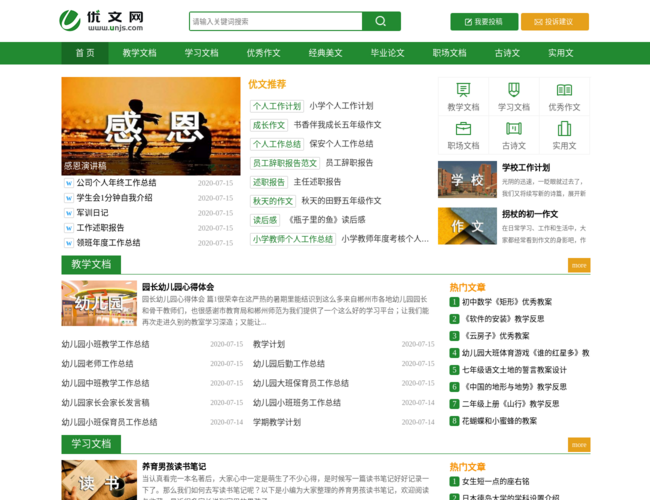650x500 pixels.
Task: Open 毕业论文 in the navigation bar
Action: point(387,53)
